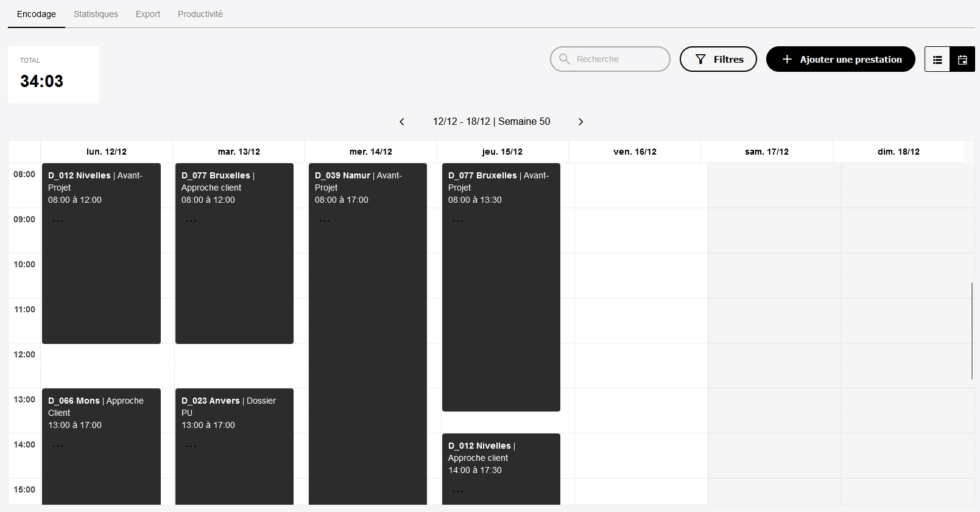Image resolution: width=980 pixels, height=512 pixels.
Task: Open D_039 Namur 08:00 à 17:00 entry
Action: click(x=368, y=334)
